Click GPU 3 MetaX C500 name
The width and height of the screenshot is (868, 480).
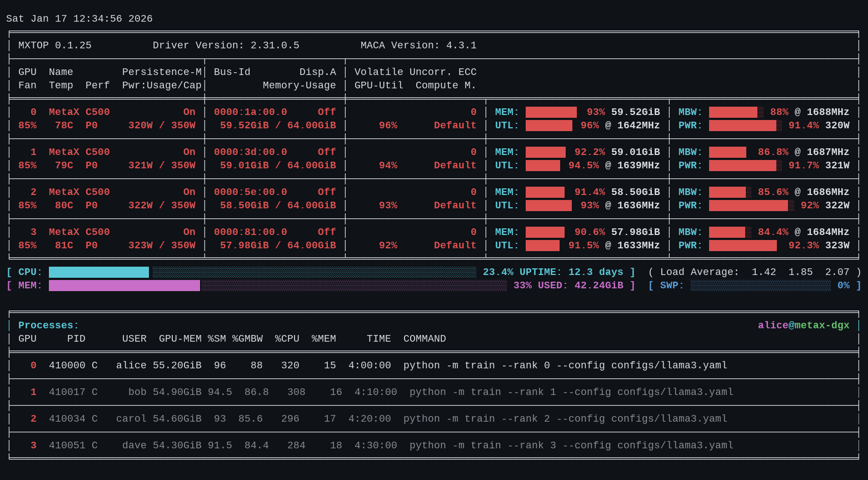click(x=79, y=232)
